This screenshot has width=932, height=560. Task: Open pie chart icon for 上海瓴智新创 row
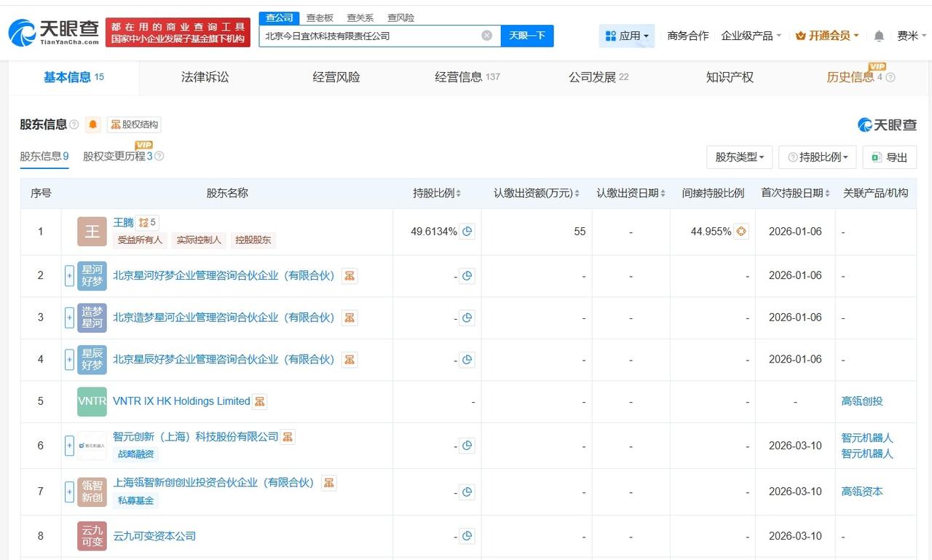coord(467,492)
